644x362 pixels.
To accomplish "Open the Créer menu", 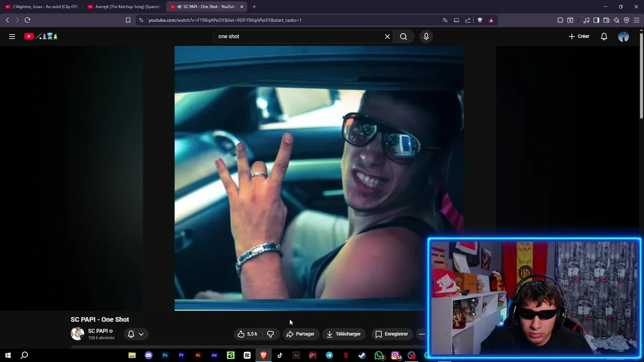I will click(x=579, y=36).
